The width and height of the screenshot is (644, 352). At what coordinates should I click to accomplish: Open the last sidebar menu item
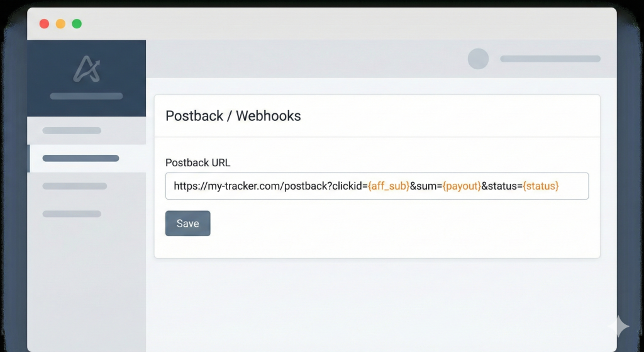pyautogui.click(x=72, y=214)
